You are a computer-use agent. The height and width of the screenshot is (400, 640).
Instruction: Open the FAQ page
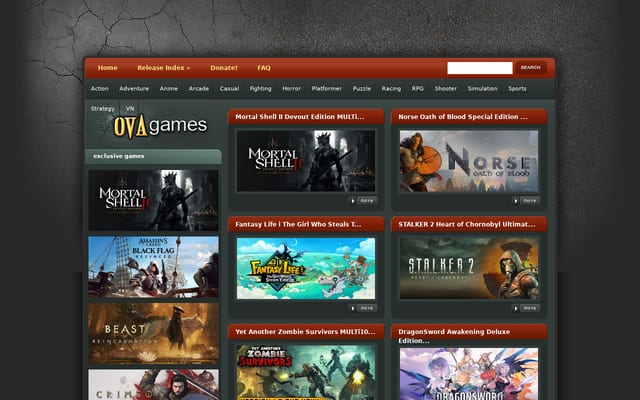(264, 68)
